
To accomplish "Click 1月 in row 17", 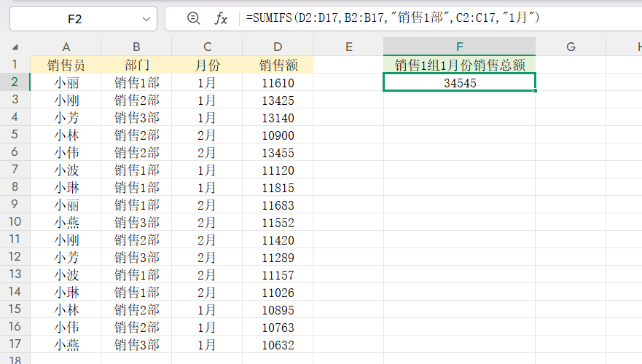I will pos(207,345).
